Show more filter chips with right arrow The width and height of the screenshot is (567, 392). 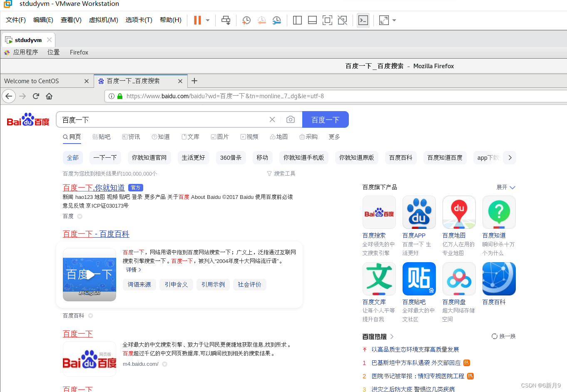[x=510, y=158]
